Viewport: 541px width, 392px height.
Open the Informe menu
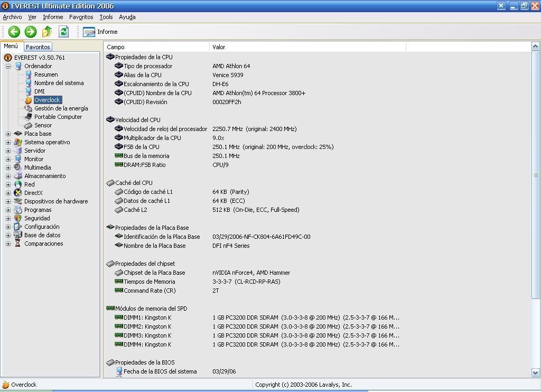[x=53, y=17]
